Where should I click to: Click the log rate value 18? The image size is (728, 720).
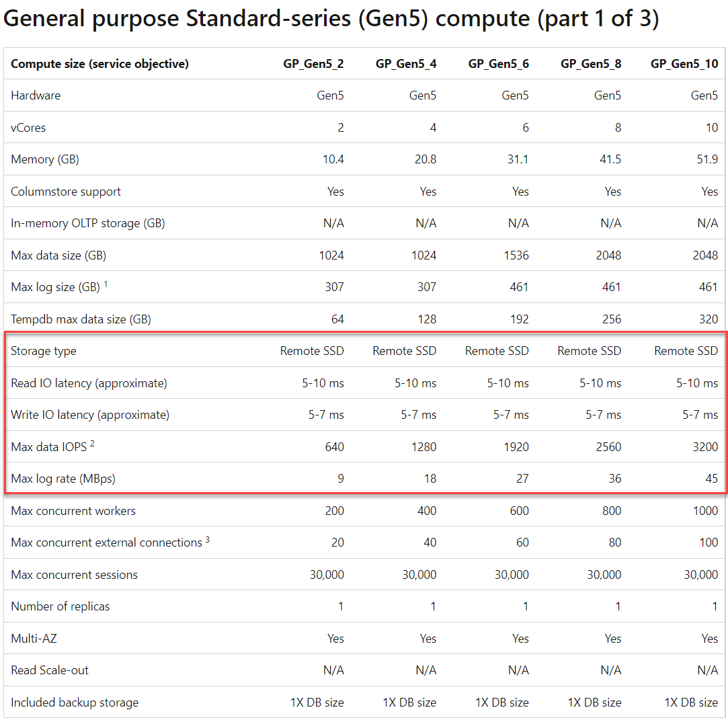430,479
